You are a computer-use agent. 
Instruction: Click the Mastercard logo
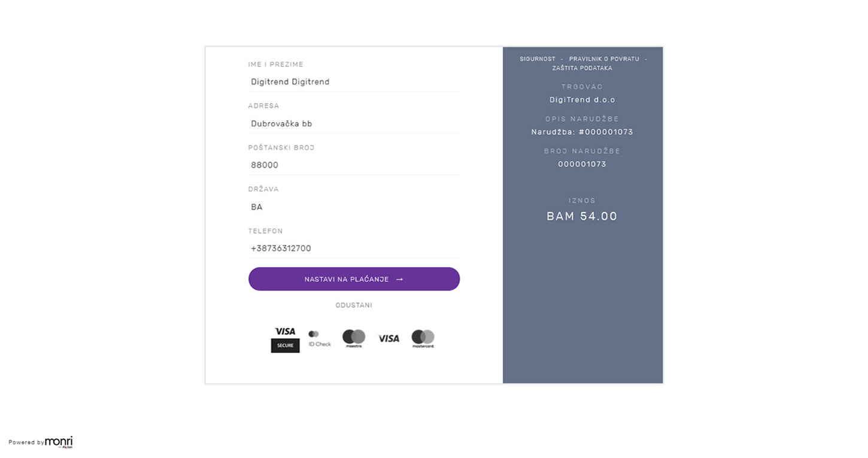click(x=423, y=339)
